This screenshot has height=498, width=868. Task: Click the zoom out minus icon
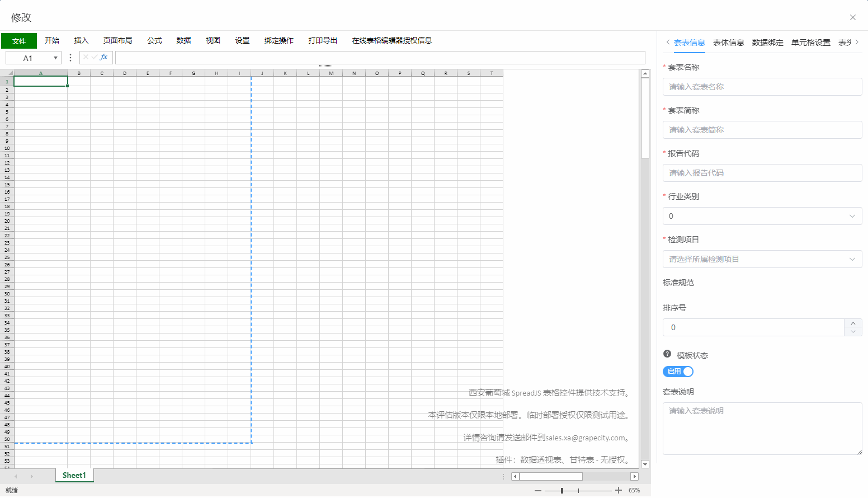click(x=538, y=491)
